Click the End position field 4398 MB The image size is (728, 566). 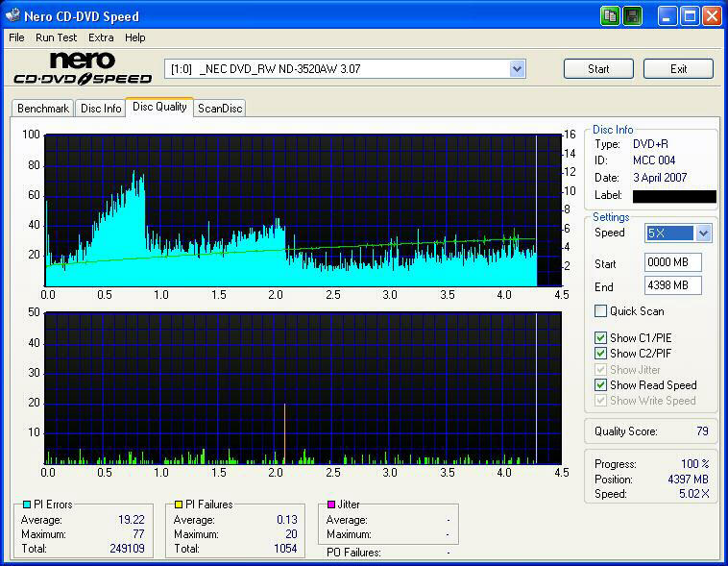click(x=672, y=285)
